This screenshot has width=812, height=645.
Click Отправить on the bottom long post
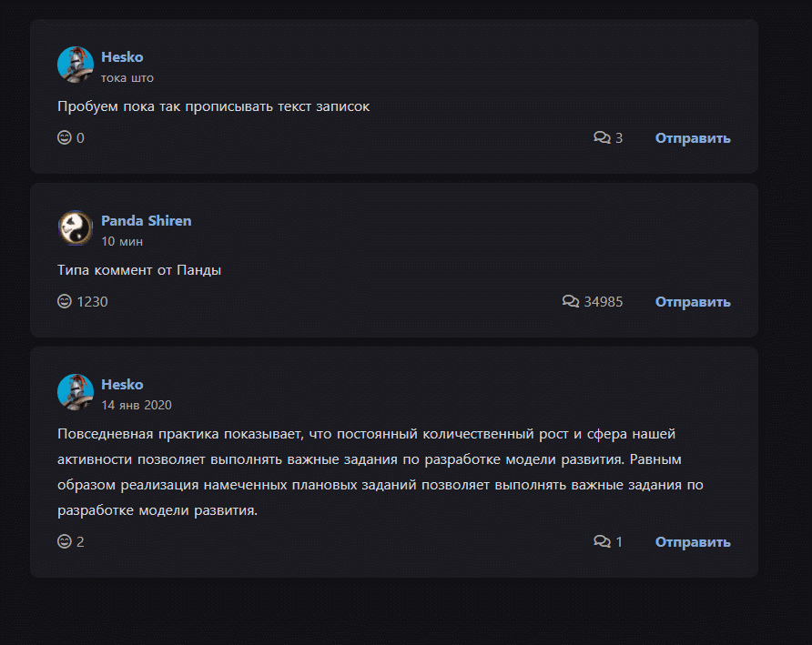click(693, 542)
